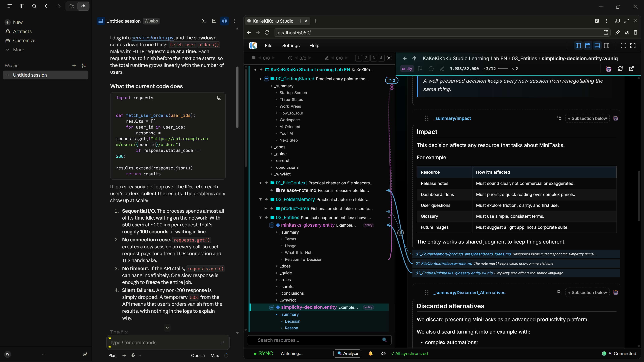Set tree depth level 3
The width and height of the screenshot is (644, 362).
point(373,58)
